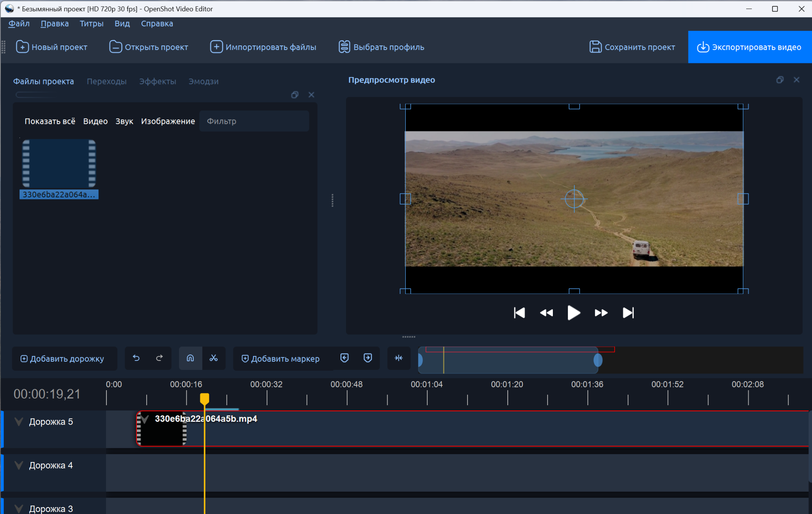Expand the Дорожка 3 track menu
812x514 pixels.
click(x=19, y=509)
